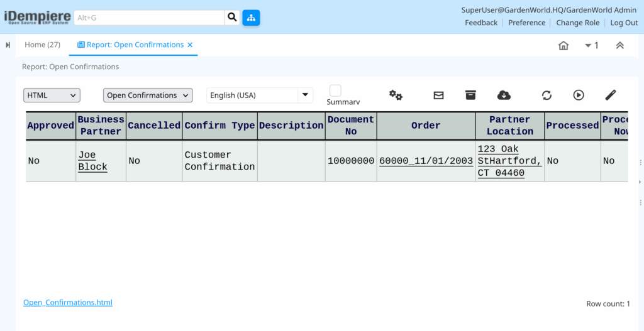Click document number 10000000 cell

pos(351,161)
